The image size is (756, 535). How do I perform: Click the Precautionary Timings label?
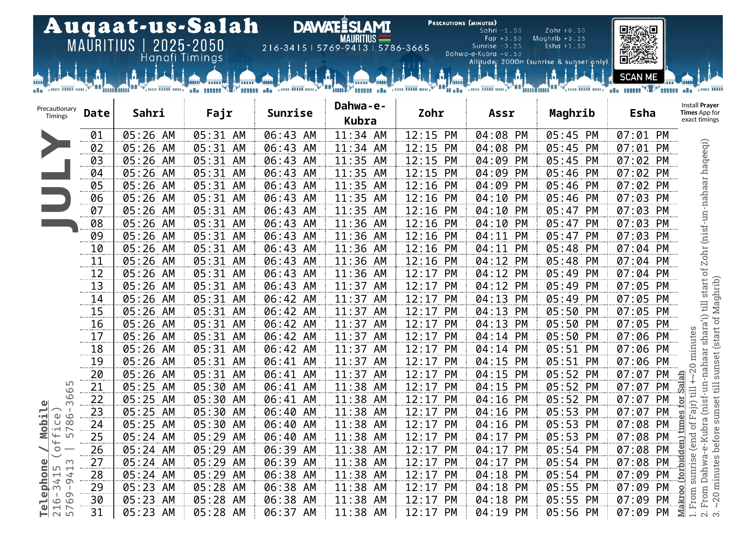coord(56,112)
